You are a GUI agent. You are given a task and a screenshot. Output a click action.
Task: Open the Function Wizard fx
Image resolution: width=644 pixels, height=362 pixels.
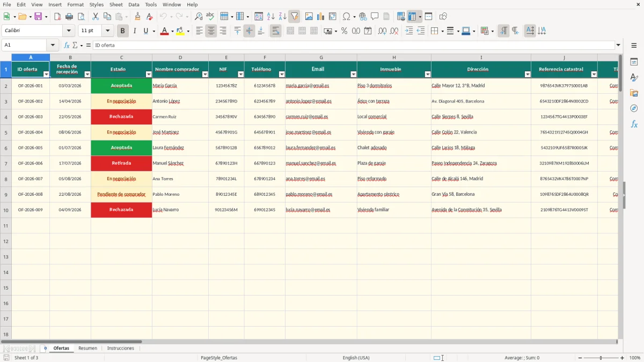click(x=67, y=45)
